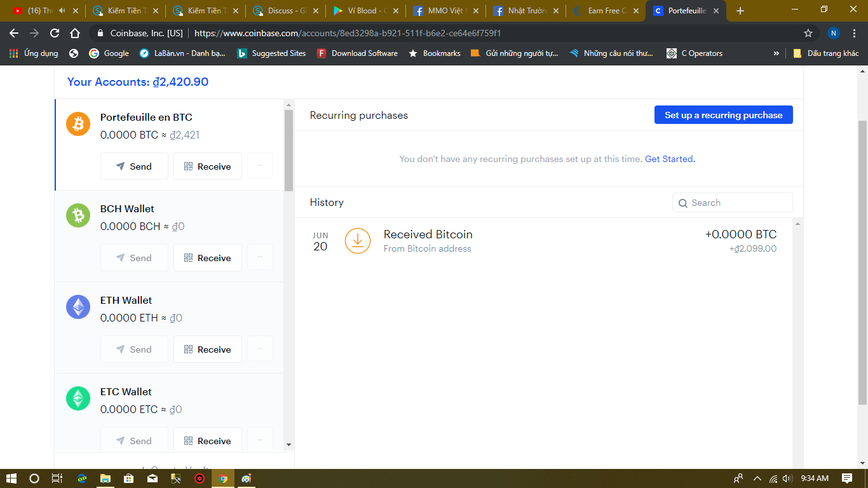
Task: Click Receive for BCH Wallet
Action: pos(208,257)
